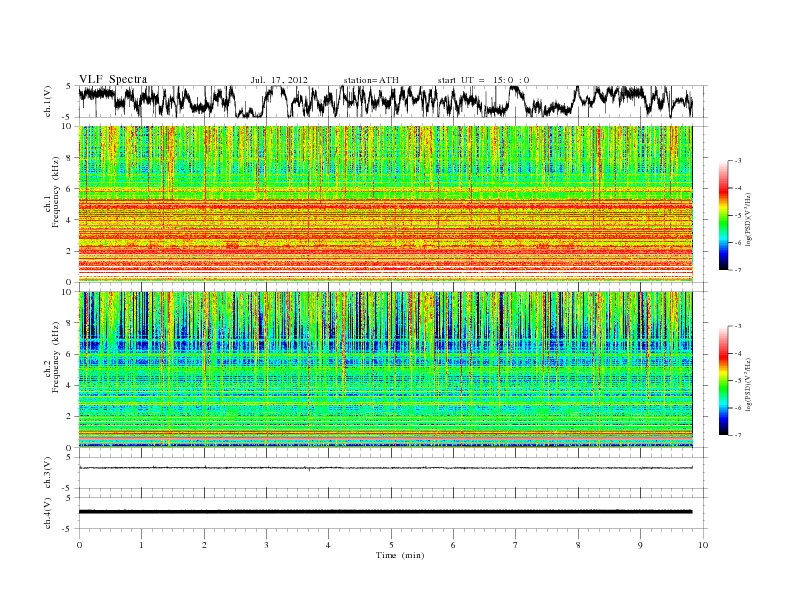Click inside the ch.1 frequency spectrogram
792x612 pixels.
tap(385, 204)
